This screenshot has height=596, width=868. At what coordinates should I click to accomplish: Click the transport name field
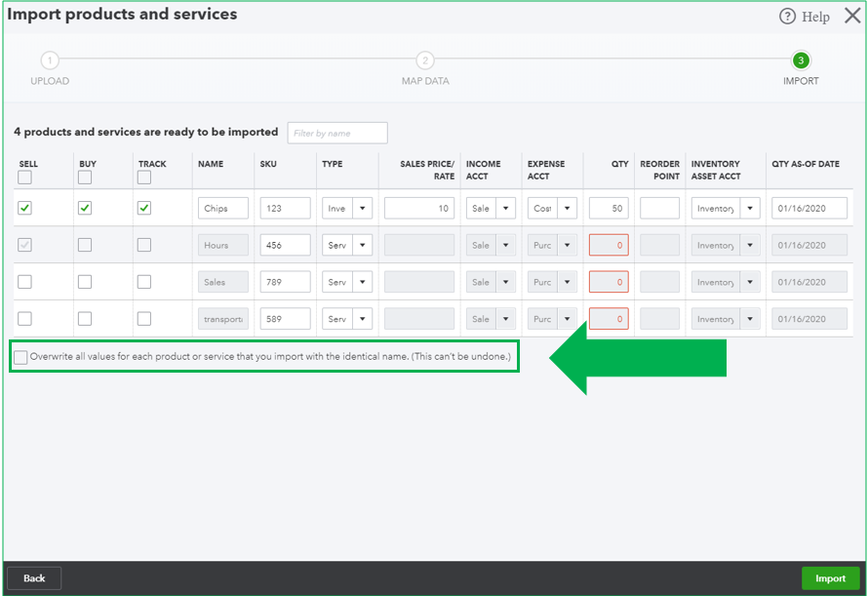click(223, 319)
